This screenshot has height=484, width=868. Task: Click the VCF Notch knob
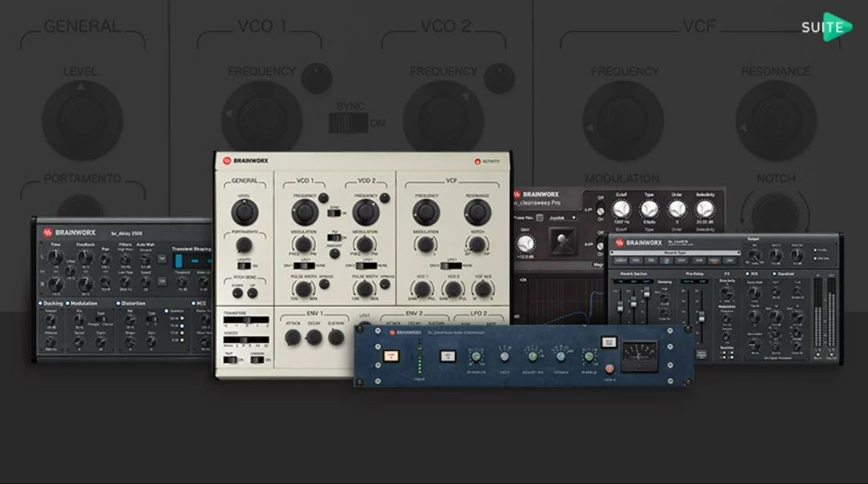coord(477,244)
